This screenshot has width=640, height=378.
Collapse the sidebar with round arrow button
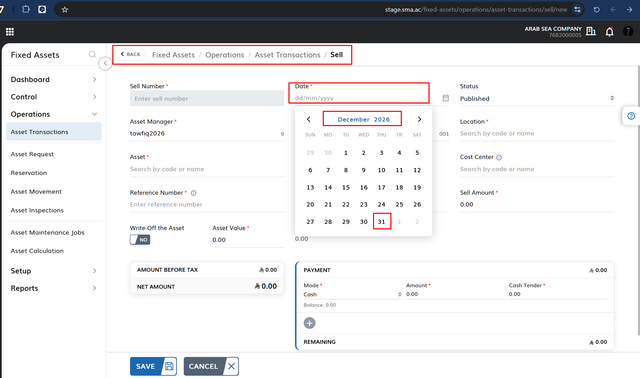(105, 63)
